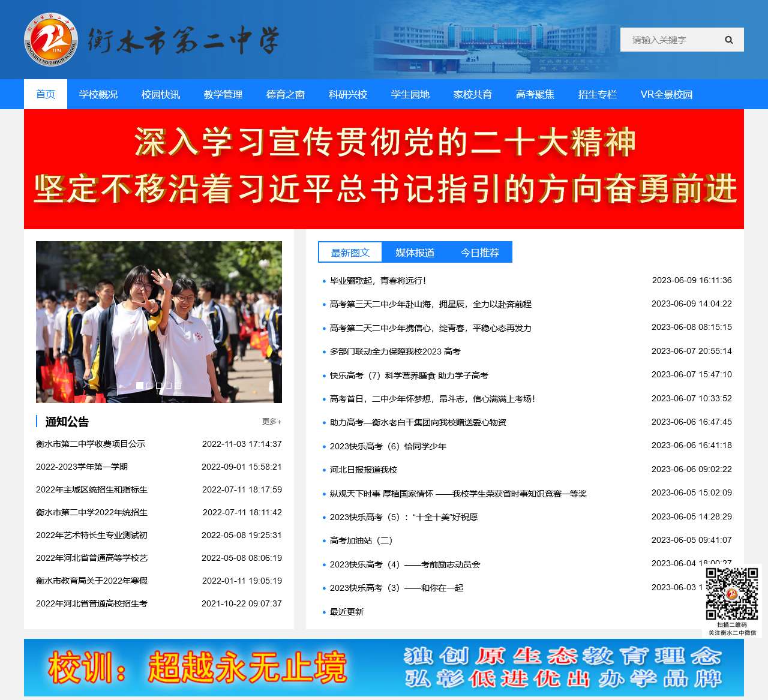Viewport: 768px width, 700px height.
Task: Open article 快乐高考（7）科学营养膳食
Action: click(409, 375)
